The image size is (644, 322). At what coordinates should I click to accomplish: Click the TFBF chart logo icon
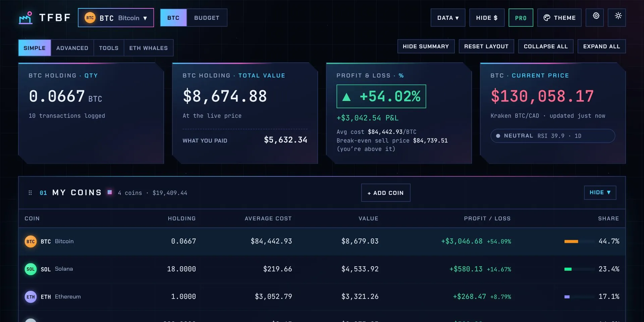[26, 18]
